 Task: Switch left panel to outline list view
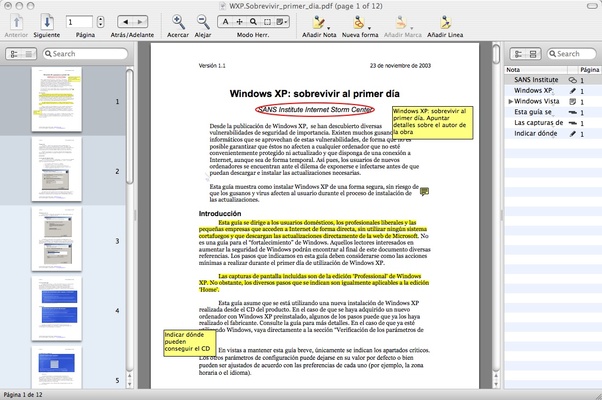[x=29, y=54]
